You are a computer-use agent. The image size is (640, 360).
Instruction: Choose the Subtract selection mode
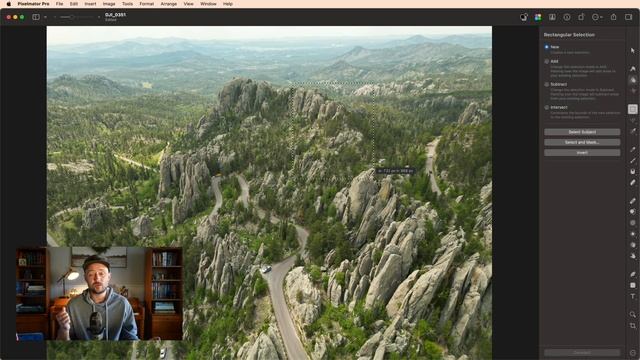[x=547, y=84]
